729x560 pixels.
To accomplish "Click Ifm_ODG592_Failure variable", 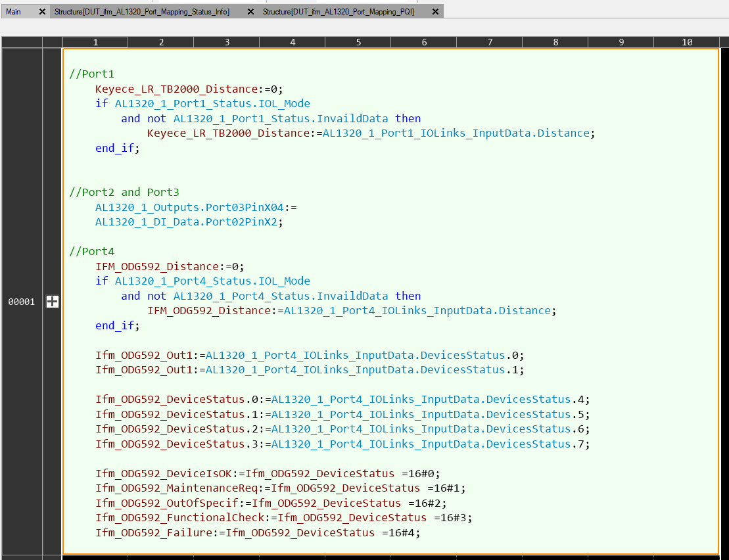I will pyautogui.click(x=154, y=532).
